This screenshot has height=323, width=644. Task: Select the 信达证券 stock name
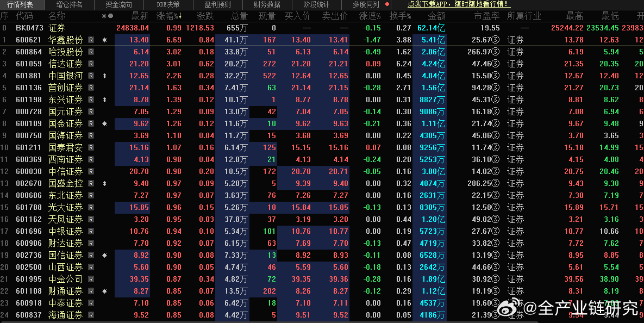66,64
